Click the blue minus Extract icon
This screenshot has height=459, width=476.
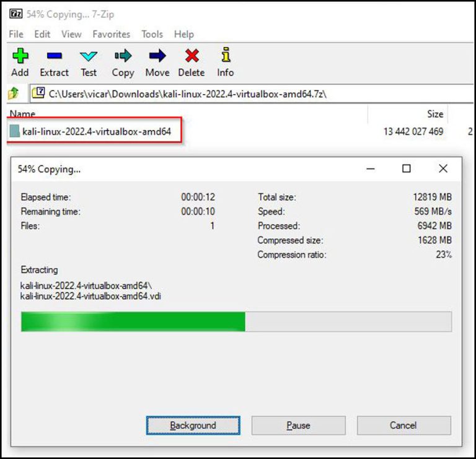pos(54,57)
